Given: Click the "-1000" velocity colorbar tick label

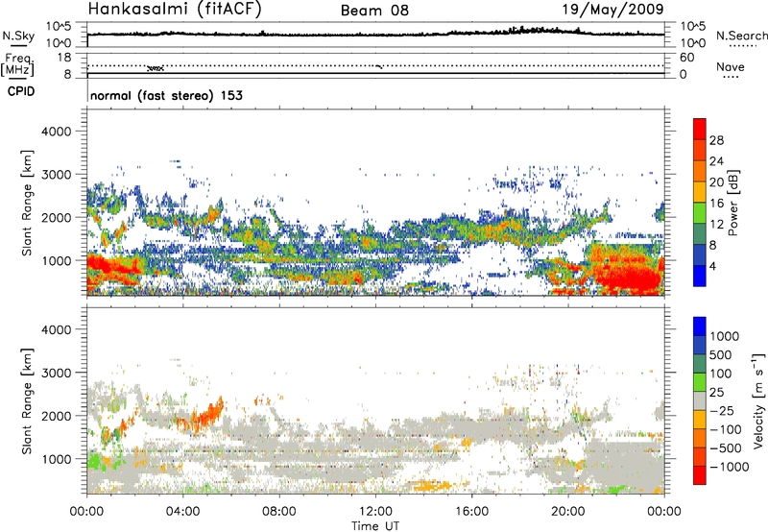Looking at the screenshot, I should [x=729, y=467].
